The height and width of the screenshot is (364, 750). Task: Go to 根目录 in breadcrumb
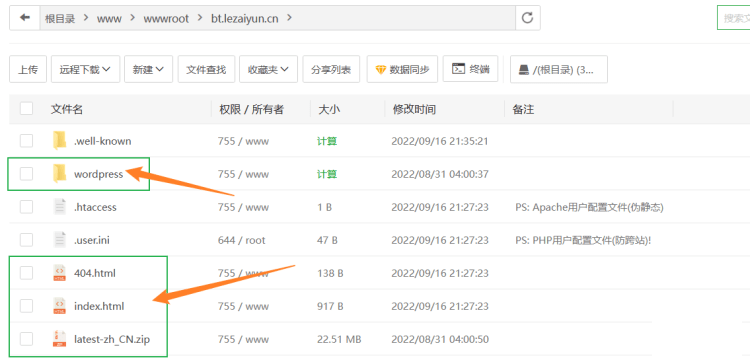pyautogui.click(x=60, y=18)
